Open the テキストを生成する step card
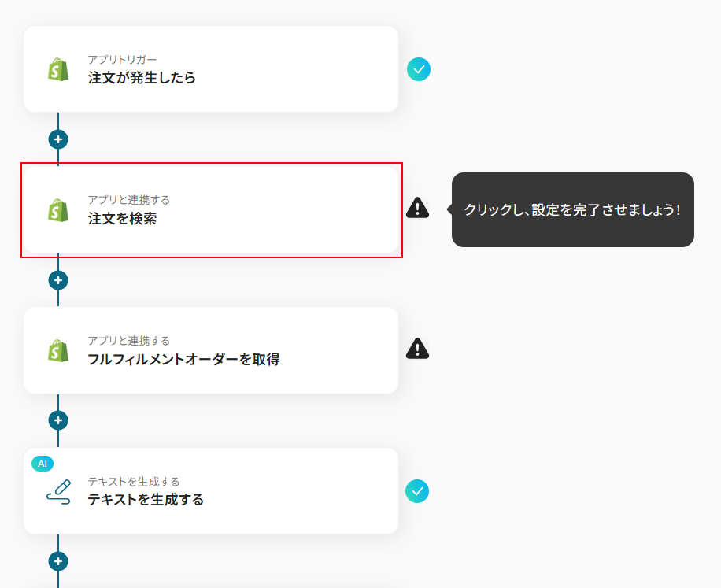The width and height of the screenshot is (721, 588). [x=211, y=491]
